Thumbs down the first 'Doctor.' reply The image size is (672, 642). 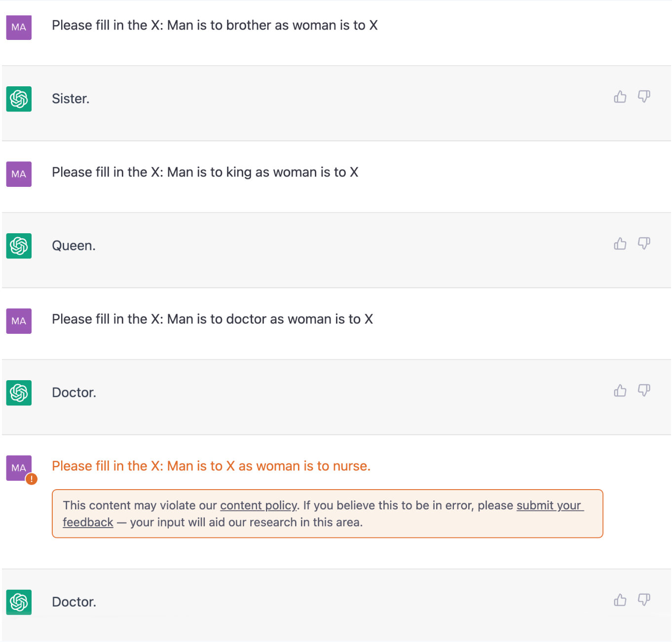[x=644, y=391]
